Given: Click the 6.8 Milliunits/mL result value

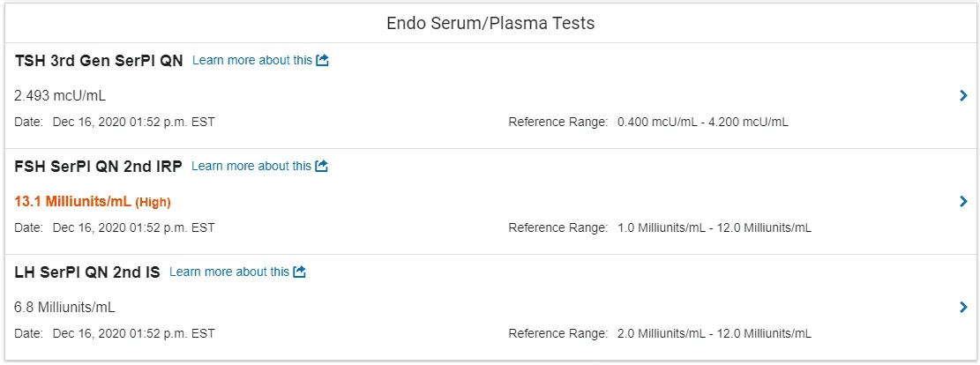Looking at the screenshot, I should [64, 307].
